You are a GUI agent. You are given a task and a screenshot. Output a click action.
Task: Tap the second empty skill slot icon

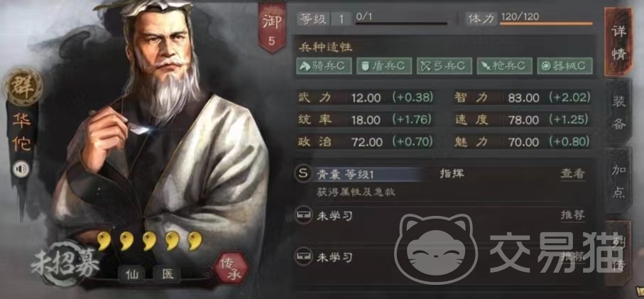point(302,257)
